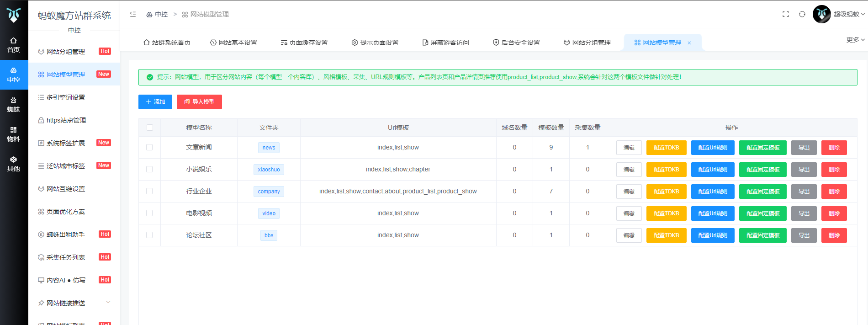Go to 首页 home sidebar icon
Image resolution: width=868 pixels, height=325 pixels.
click(x=14, y=45)
